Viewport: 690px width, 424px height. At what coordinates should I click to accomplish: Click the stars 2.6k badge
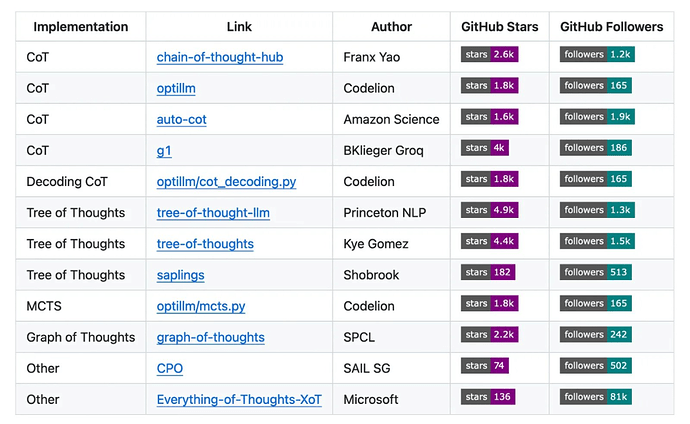489,54
